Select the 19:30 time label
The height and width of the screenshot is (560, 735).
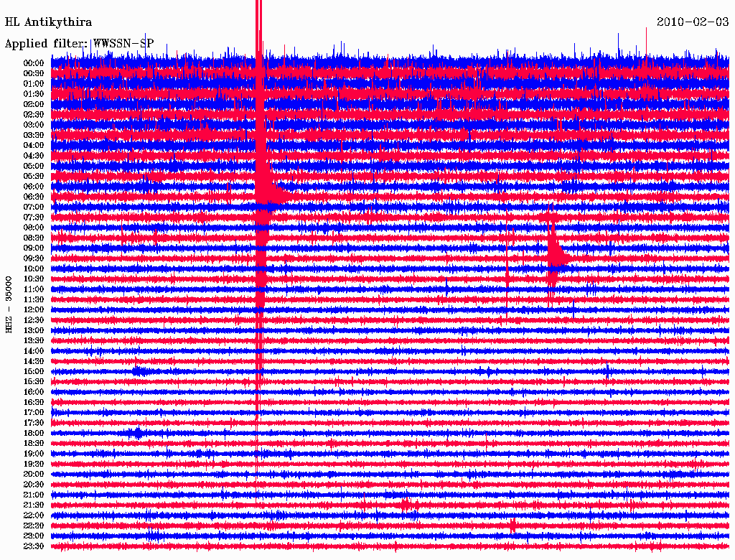[34, 465]
